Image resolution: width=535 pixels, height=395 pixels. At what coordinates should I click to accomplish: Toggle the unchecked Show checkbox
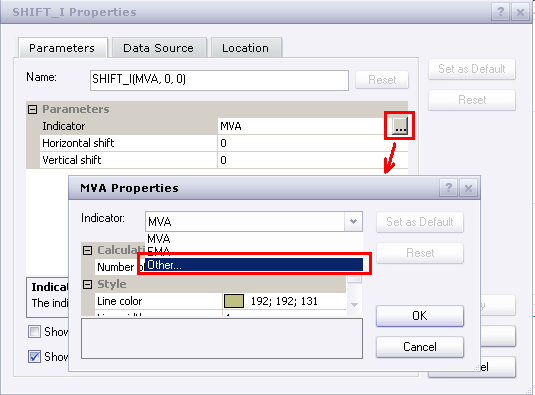[34, 332]
